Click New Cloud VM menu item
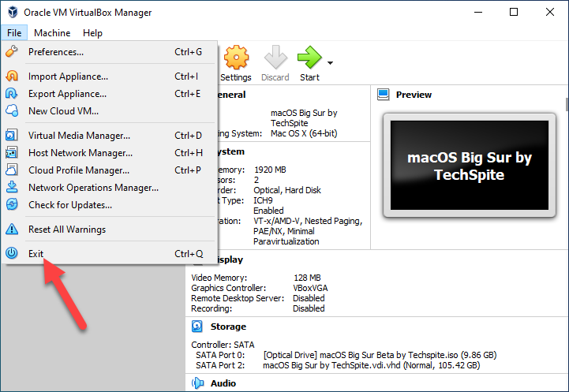Screen dimensions: 569x392 [x=63, y=111]
